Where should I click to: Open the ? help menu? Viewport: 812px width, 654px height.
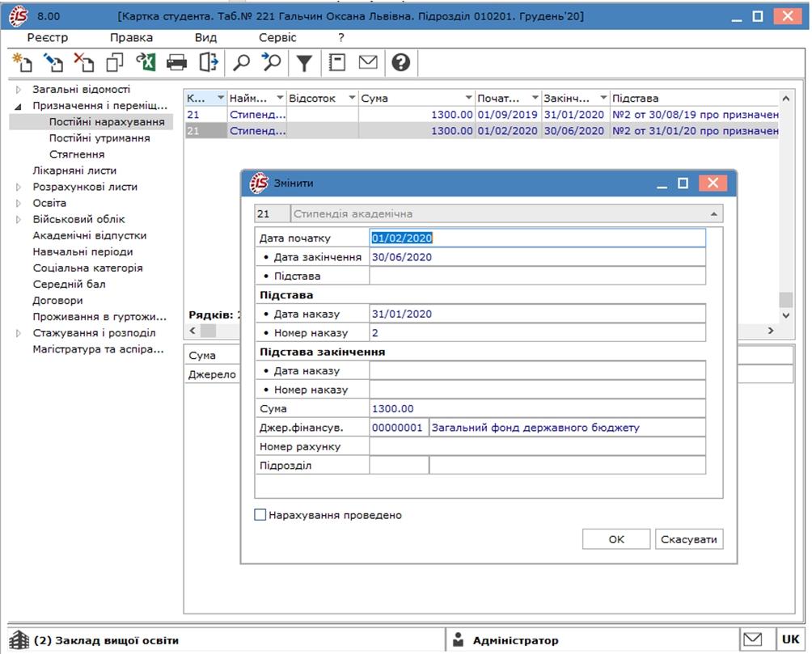340,38
